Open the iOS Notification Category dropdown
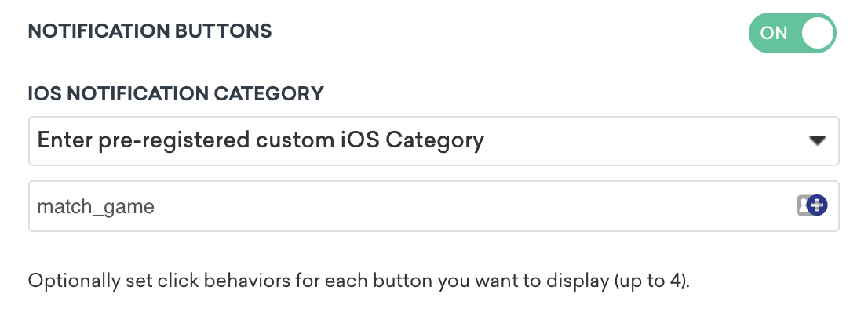Image resolution: width=868 pixels, height=323 pixels. coord(433,141)
